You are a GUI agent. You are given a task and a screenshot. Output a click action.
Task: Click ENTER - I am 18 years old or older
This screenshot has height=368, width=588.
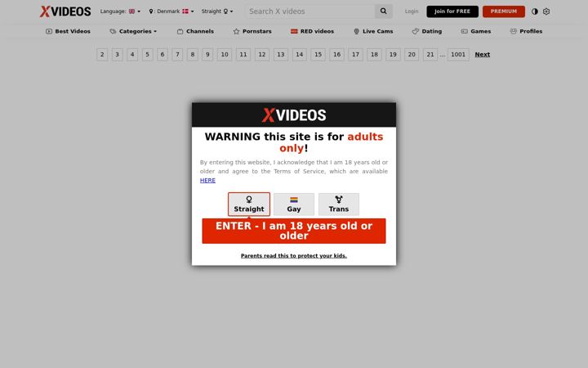[x=294, y=231]
